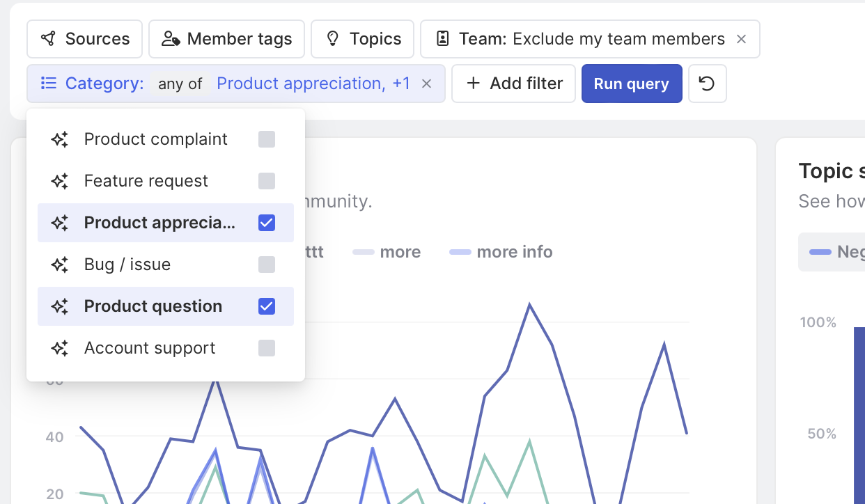Toggle the 'more' legend series
This screenshot has height=504, width=865.
coord(387,252)
